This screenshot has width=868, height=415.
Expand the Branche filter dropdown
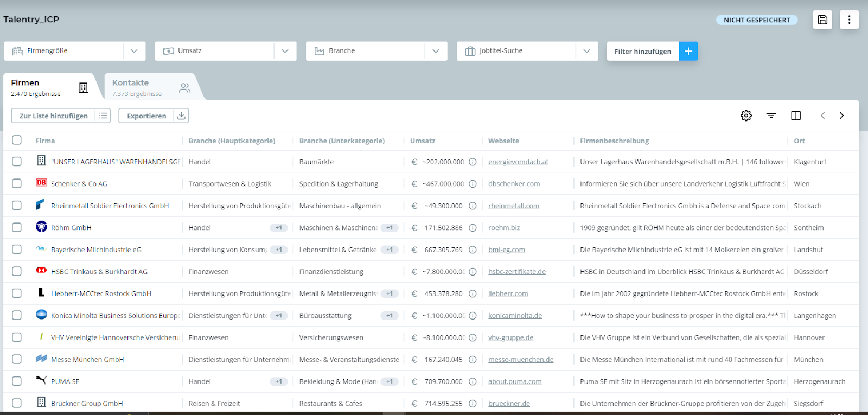coord(436,51)
